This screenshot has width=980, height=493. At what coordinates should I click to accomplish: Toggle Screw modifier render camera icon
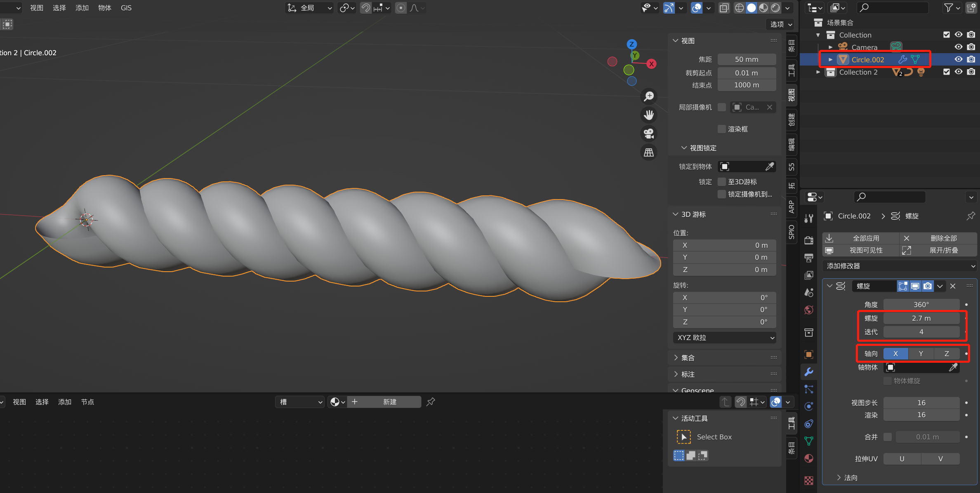point(928,286)
